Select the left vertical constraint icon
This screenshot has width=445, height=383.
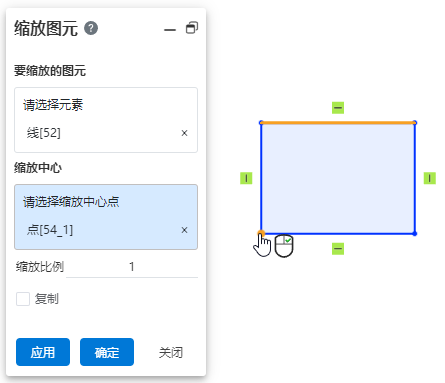[x=246, y=178]
